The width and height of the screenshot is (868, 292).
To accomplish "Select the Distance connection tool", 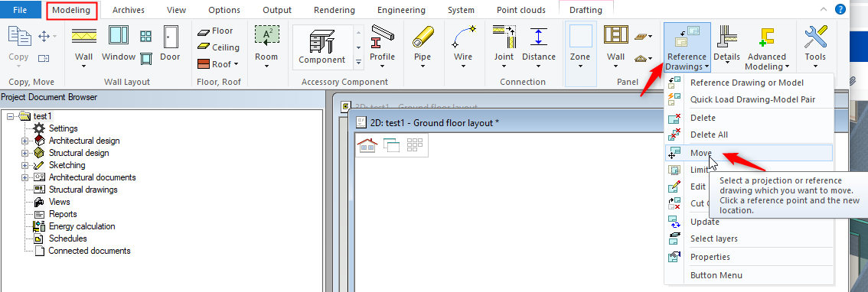I will [539, 37].
